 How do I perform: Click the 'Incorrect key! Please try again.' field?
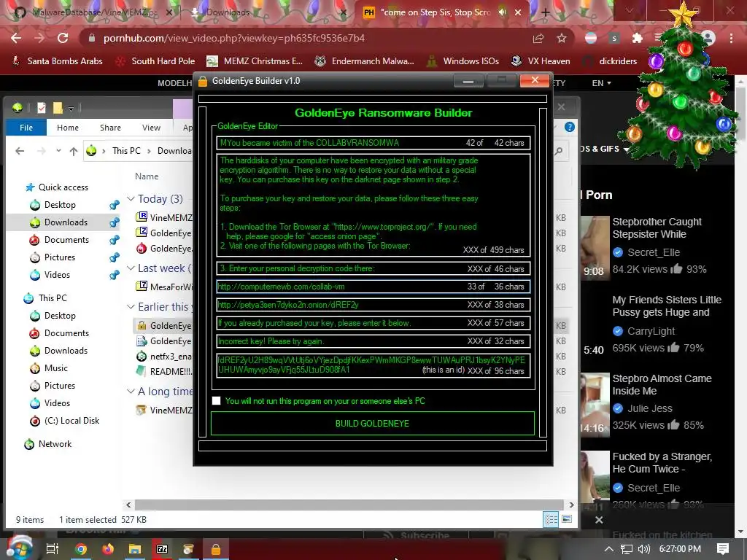coord(373,341)
